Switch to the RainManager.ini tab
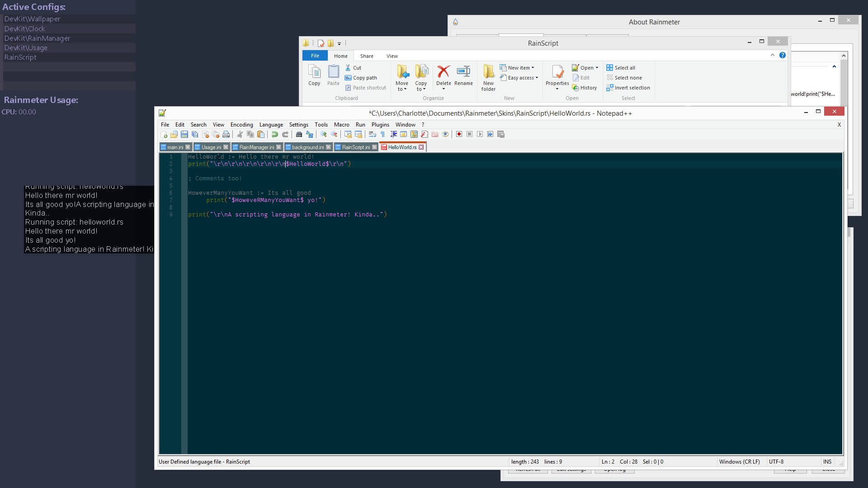Viewport: 868px width, 488px height. pyautogui.click(x=256, y=147)
